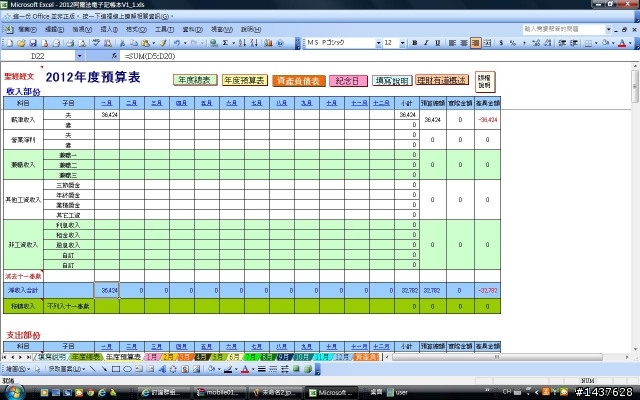Toggle align left formatting
The width and height of the screenshot is (640, 400).
click(452, 43)
